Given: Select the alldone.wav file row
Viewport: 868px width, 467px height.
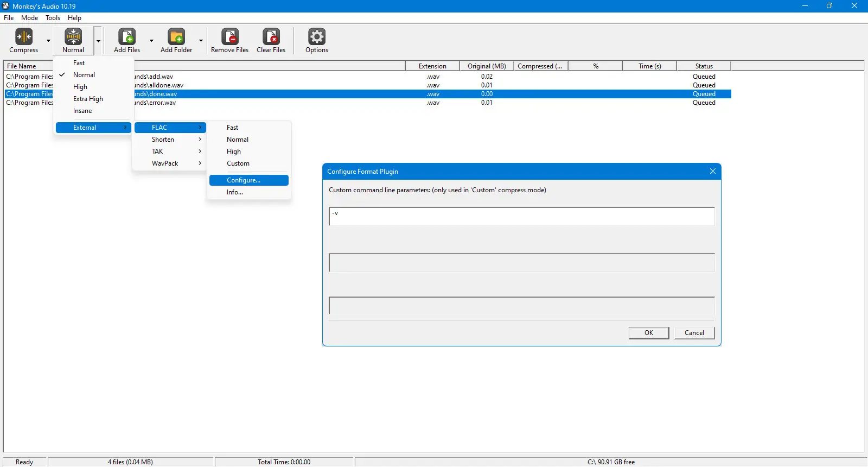Looking at the screenshot, I should pyautogui.click(x=368, y=85).
